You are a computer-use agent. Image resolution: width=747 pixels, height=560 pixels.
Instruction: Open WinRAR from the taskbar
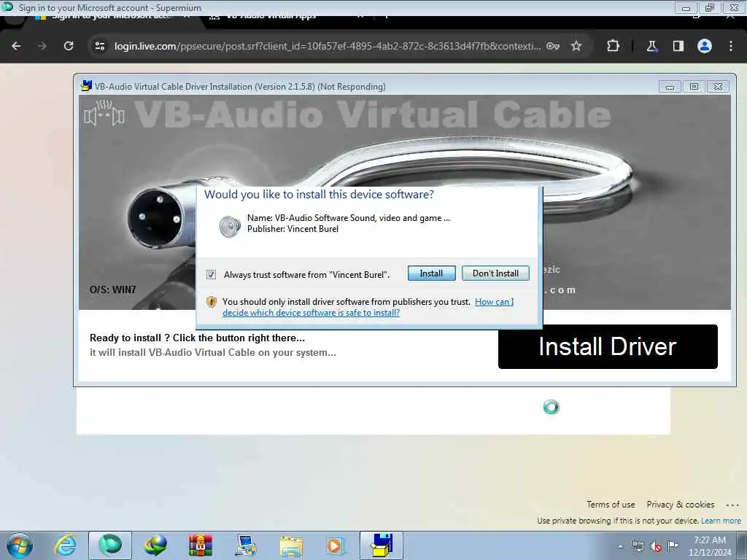pos(200,545)
